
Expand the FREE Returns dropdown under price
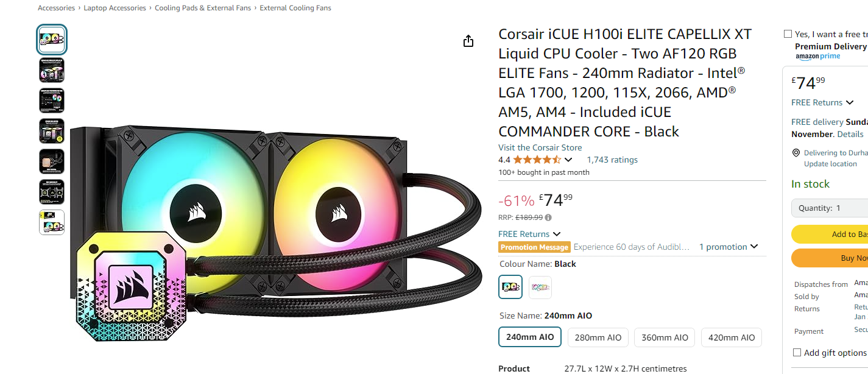pos(529,234)
